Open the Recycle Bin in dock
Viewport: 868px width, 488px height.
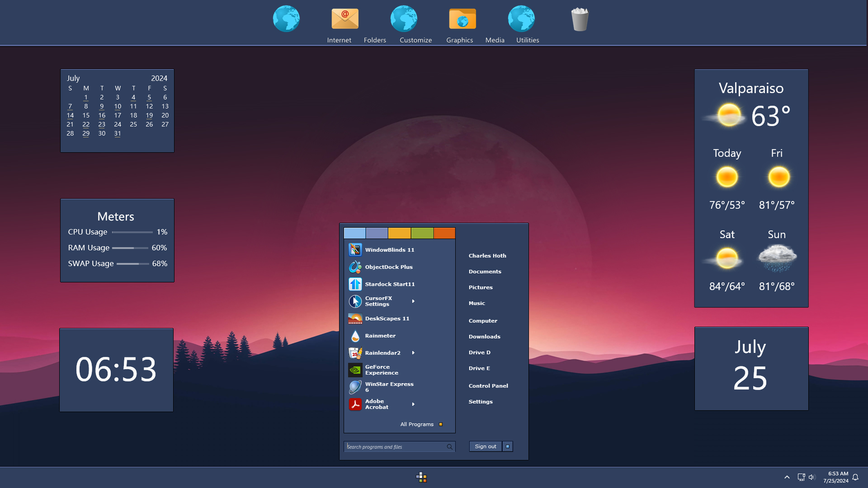[x=580, y=19]
